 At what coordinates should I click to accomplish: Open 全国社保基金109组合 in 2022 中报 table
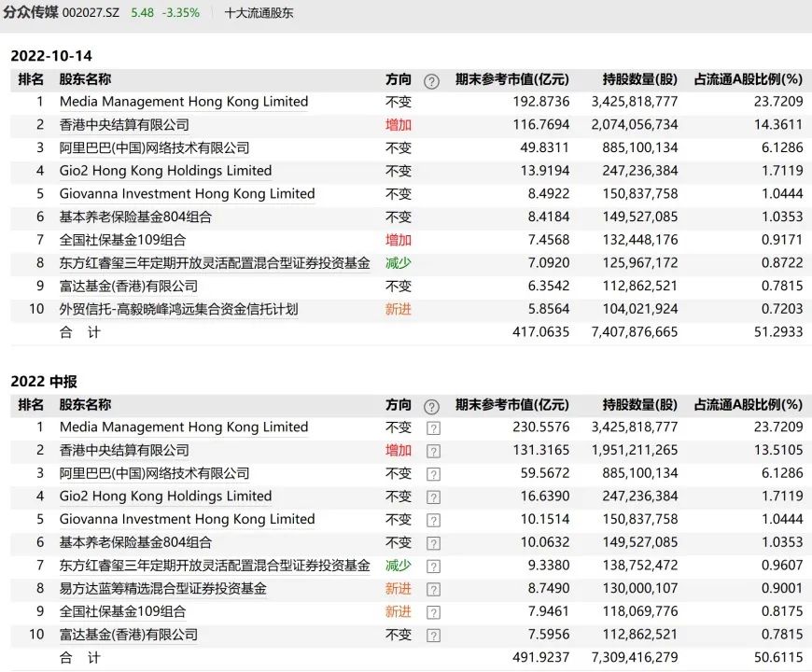pyautogui.click(x=122, y=611)
